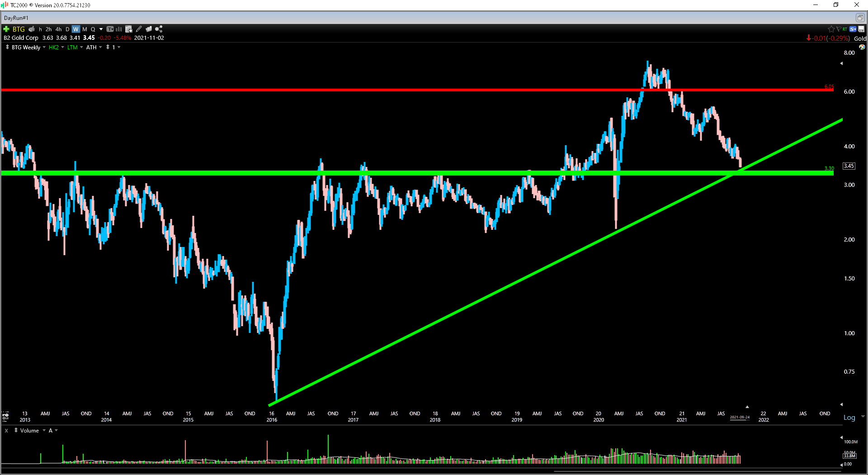Image resolution: width=868 pixels, height=475 pixels.
Task: Expand the BTG Weekly dropdown
Action: pyautogui.click(x=44, y=47)
